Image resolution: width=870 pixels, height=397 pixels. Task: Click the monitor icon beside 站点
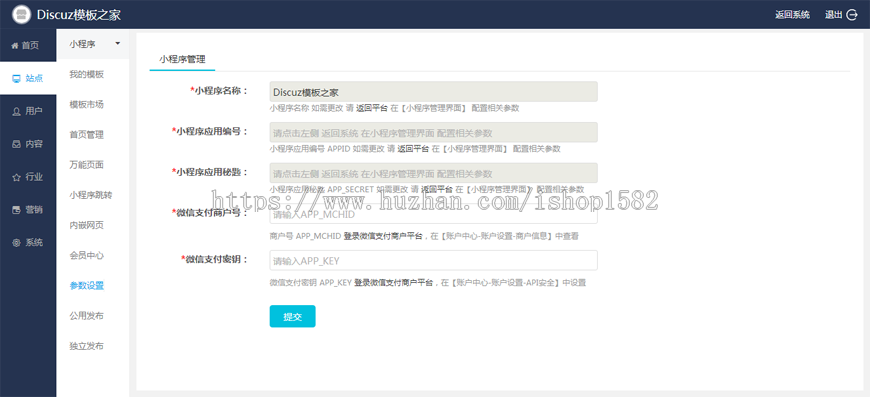pyautogui.click(x=16, y=78)
